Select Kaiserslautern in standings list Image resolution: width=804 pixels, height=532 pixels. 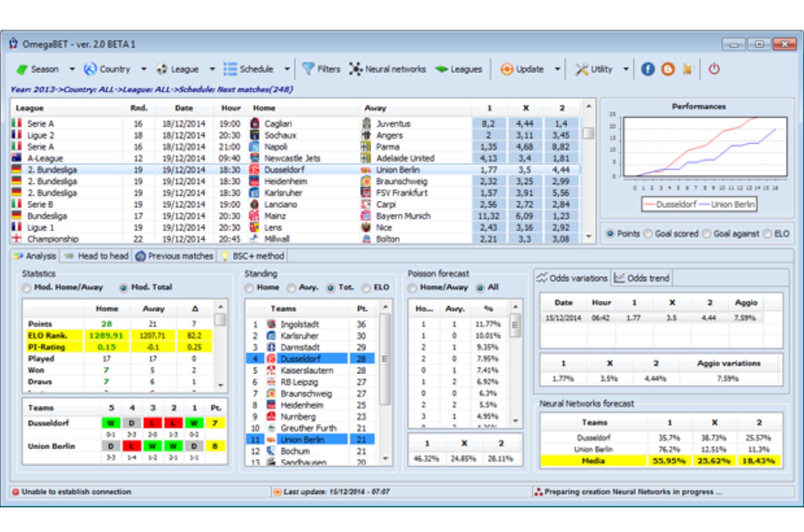tap(311, 371)
